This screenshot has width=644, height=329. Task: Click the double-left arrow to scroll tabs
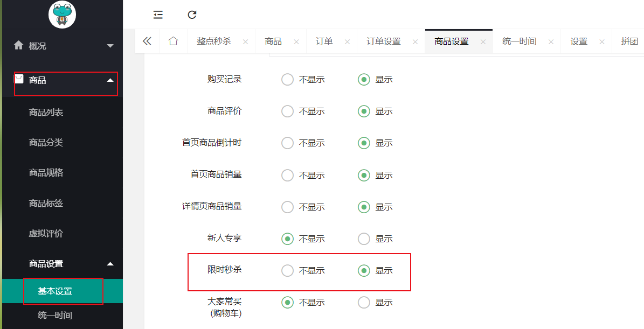147,41
